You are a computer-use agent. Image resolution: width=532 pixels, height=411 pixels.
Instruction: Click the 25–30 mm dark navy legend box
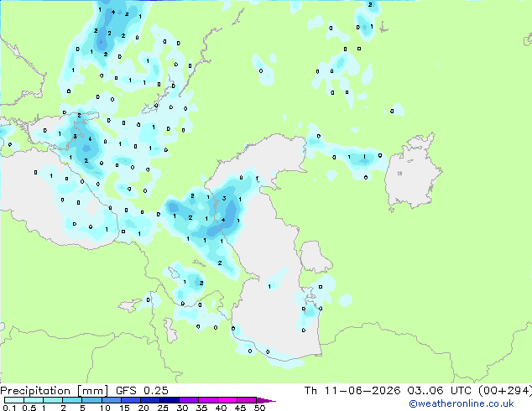(x=170, y=400)
